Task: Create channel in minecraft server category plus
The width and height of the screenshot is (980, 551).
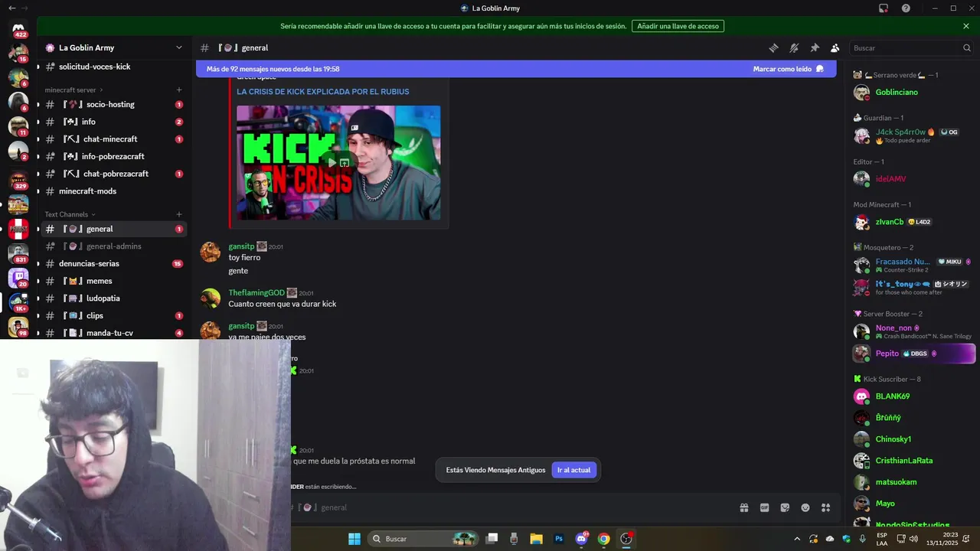Action: (179, 90)
